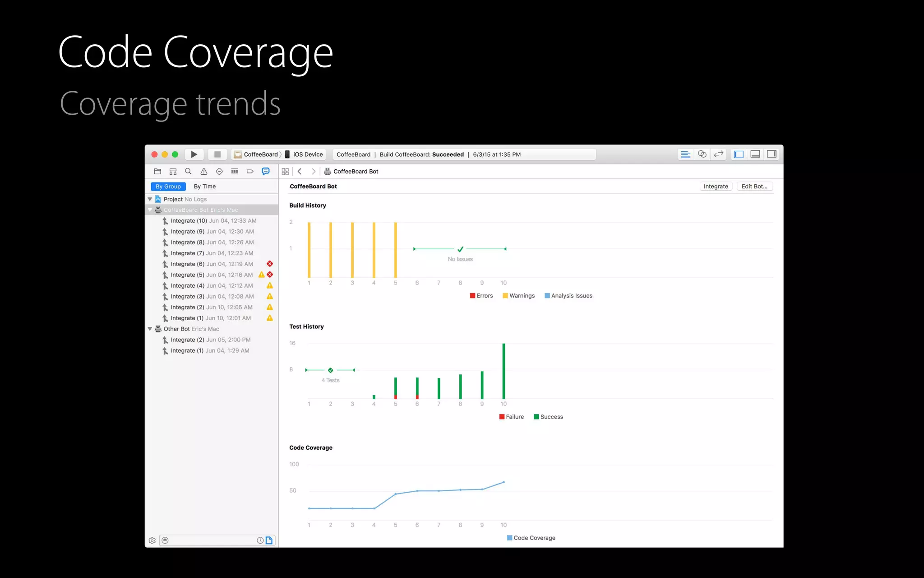
Task: Toggle the Utilities panel visibility
Action: point(772,154)
